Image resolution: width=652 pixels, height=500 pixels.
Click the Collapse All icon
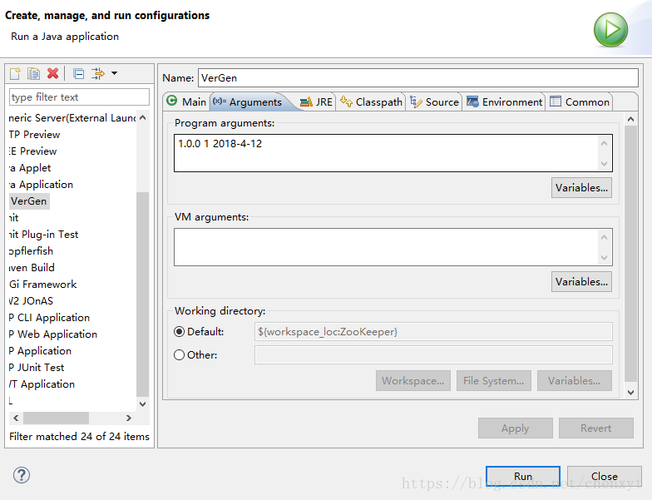pos(78,74)
